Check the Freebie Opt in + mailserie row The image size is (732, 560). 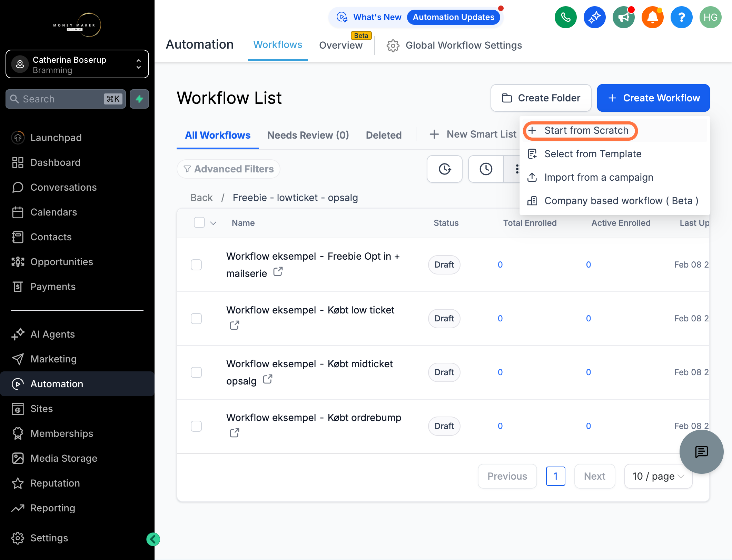tap(196, 265)
